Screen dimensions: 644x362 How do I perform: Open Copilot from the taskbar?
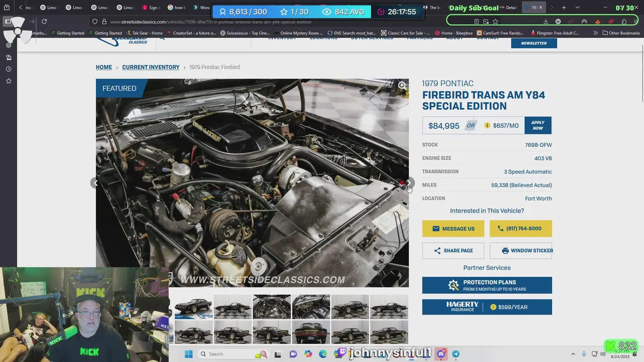[308, 354]
